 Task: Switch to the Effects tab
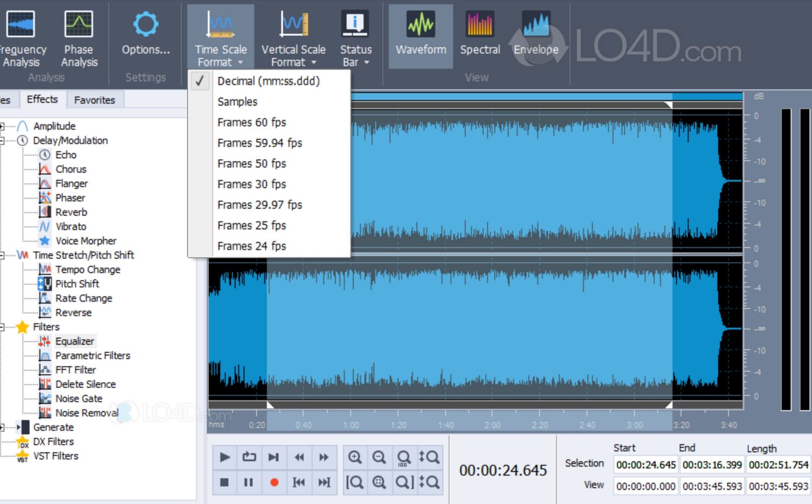42,99
